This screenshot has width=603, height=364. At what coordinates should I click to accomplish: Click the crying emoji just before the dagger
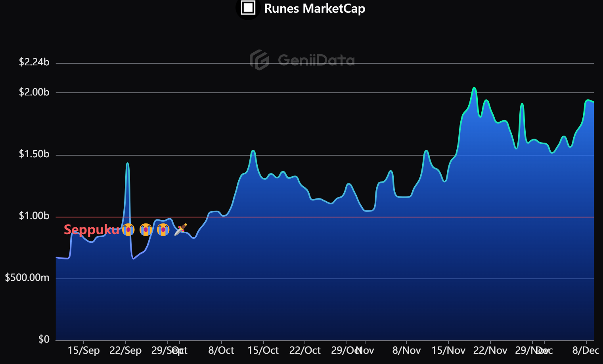[163, 229]
